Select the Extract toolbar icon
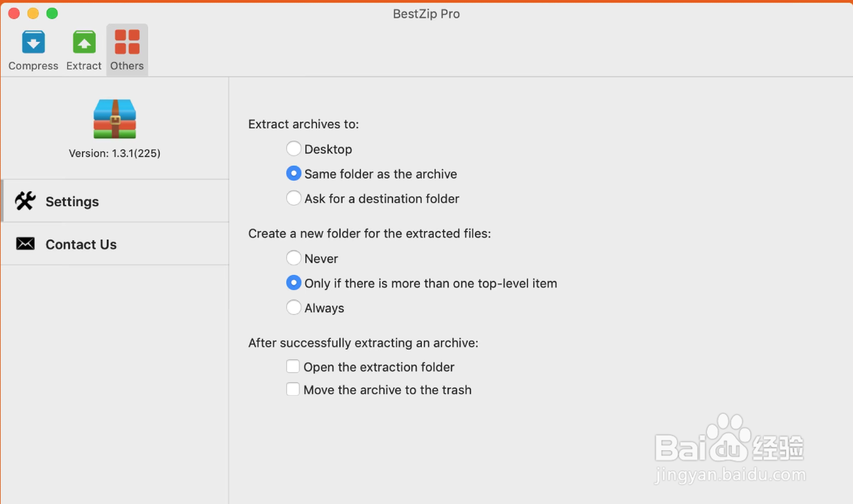The height and width of the screenshot is (504, 853). click(x=84, y=42)
